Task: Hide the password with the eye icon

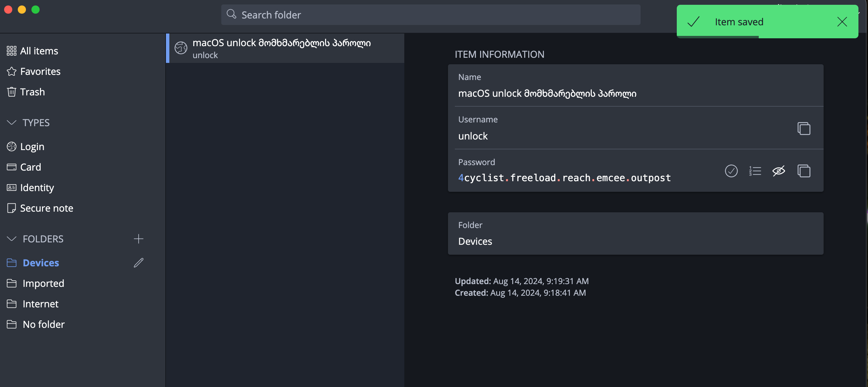Action: [779, 171]
